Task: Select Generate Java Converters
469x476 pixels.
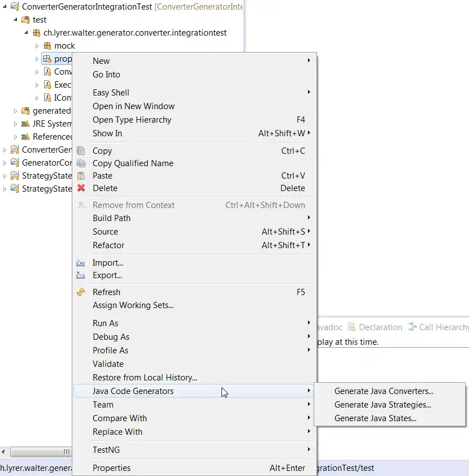Action: tap(389, 391)
